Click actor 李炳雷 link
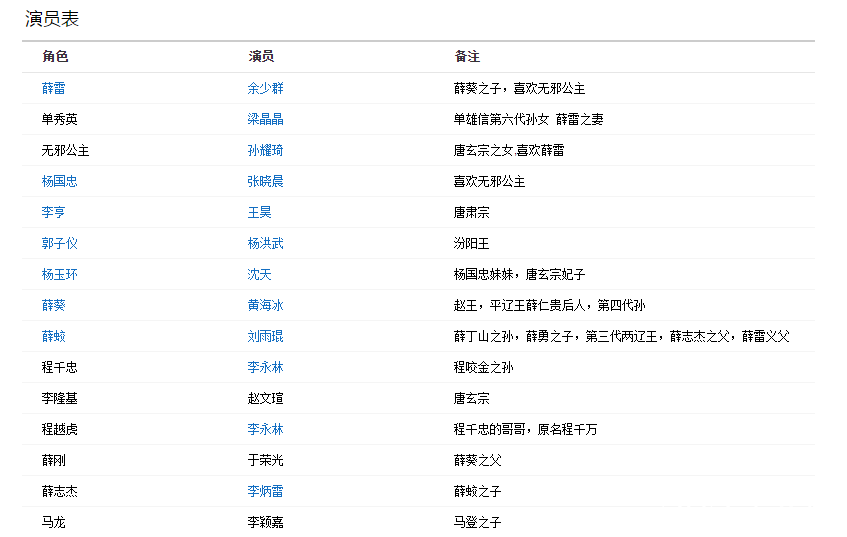847x537 pixels. point(265,491)
